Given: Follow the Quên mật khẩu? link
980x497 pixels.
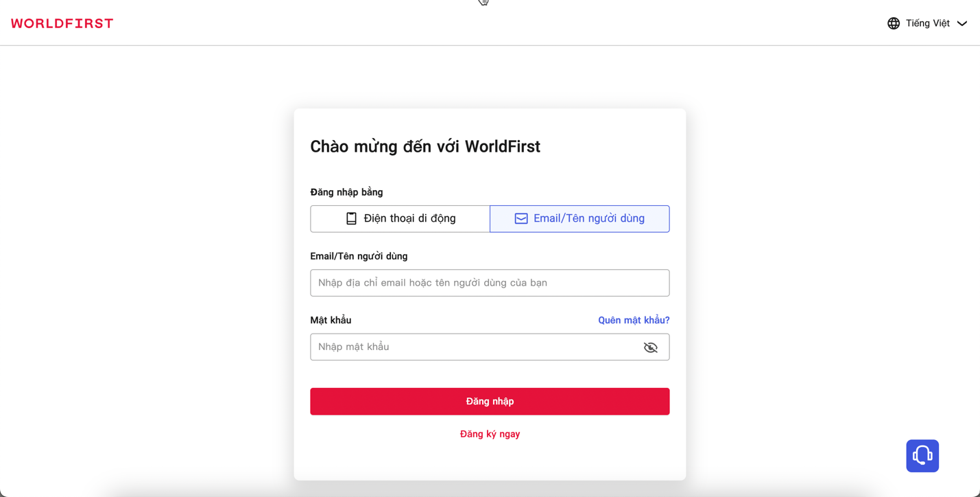Looking at the screenshot, I should tap(634, 320).
